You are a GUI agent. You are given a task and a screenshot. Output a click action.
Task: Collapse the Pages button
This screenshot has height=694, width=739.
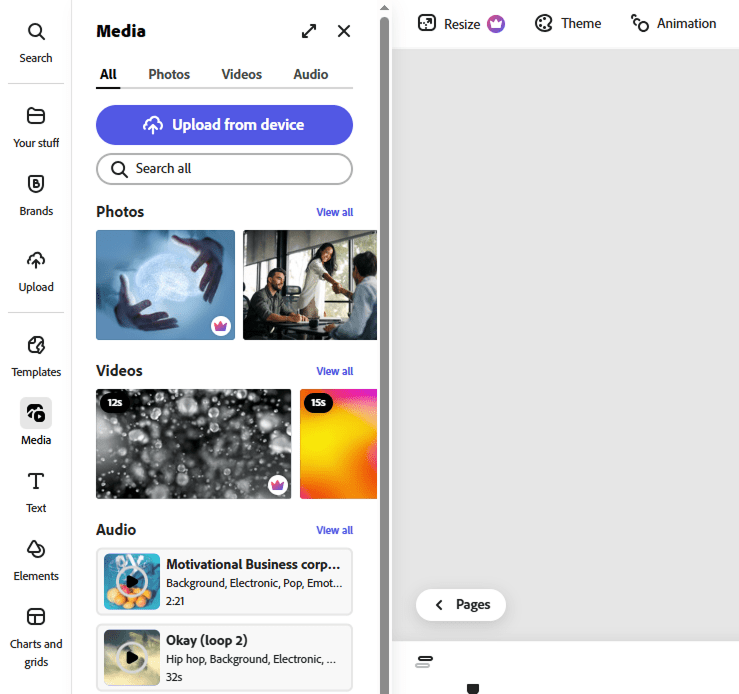pos(461,604)
